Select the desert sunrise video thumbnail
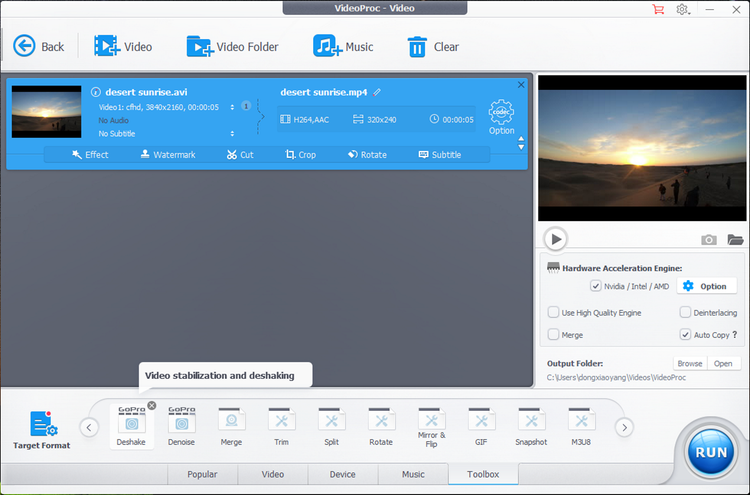The width and height of the screenshot is (750, 495). click(x=46, y=112)
